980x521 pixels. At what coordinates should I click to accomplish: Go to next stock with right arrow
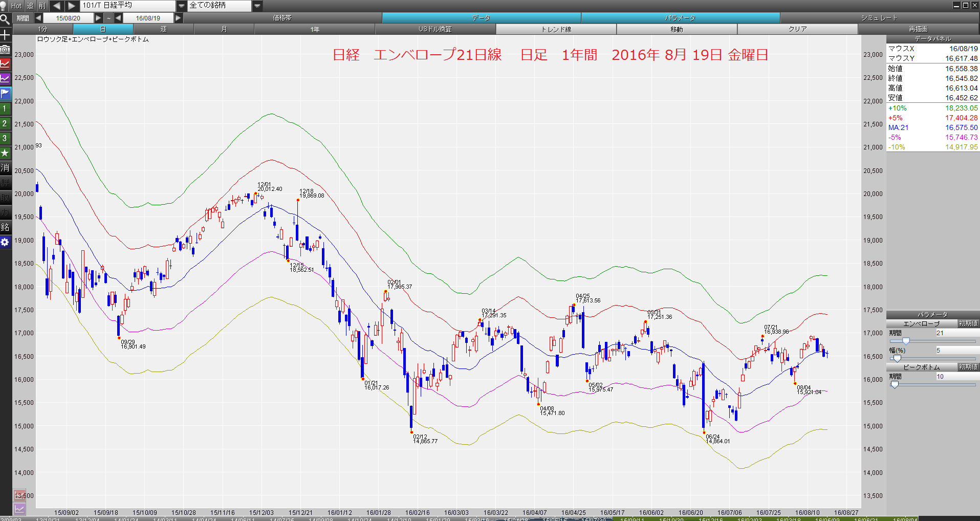(x=72, y=6)
